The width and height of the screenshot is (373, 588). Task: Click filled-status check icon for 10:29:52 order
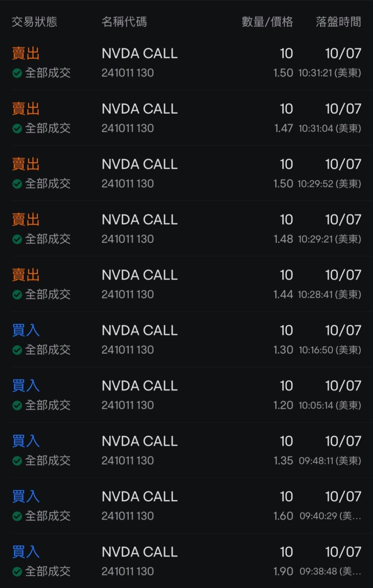[17, 184]
